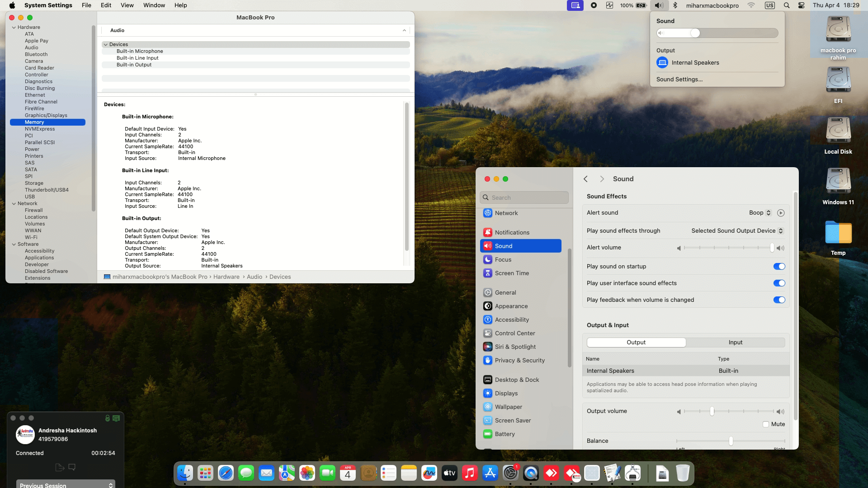868x488 pixels.
Task: Open the Window menu in menu bar
Action: pyautogui.click(x=154, y=5)
